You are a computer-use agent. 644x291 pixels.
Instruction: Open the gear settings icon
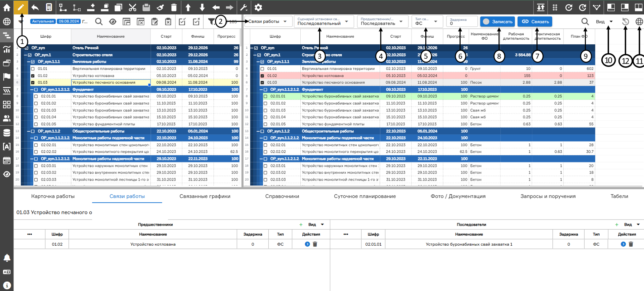(258, 7)
